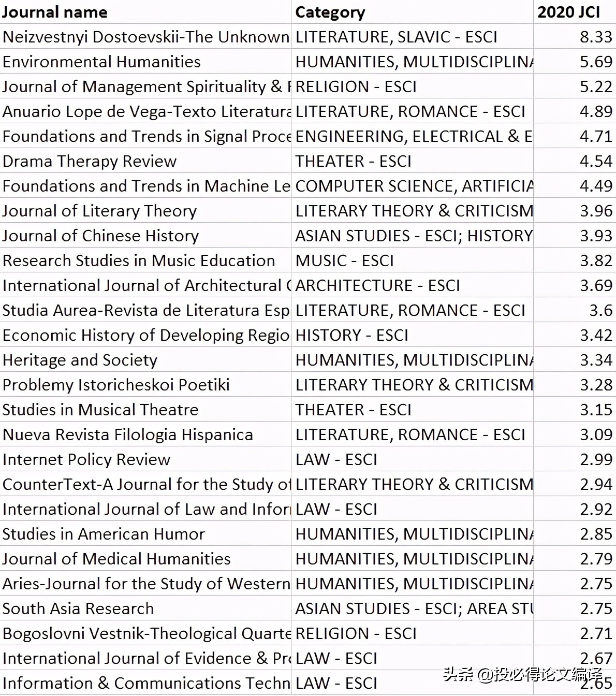Click the Internet Policy Review cell
The width and height of the screenshot is (616, 696).
[x=86, y=460]
